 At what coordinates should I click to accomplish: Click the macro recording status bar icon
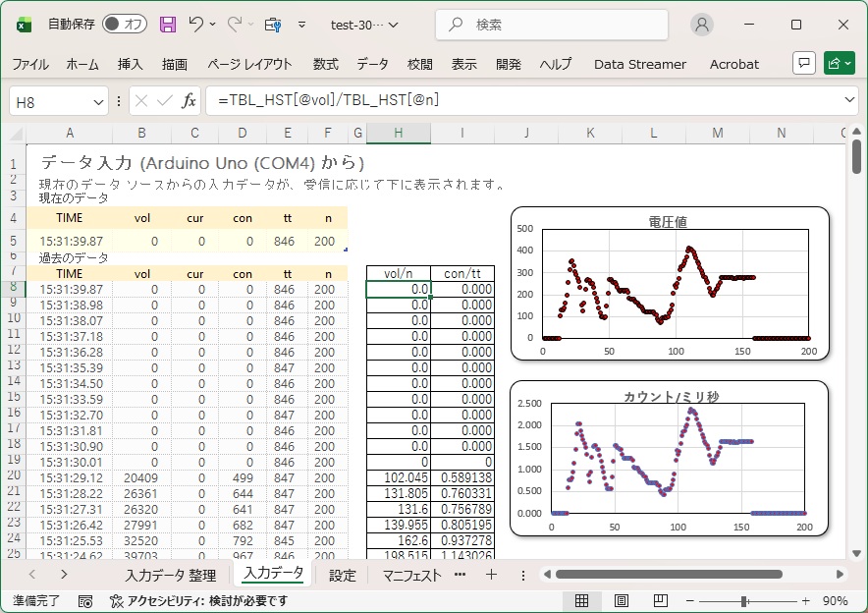tap(85, 600)
